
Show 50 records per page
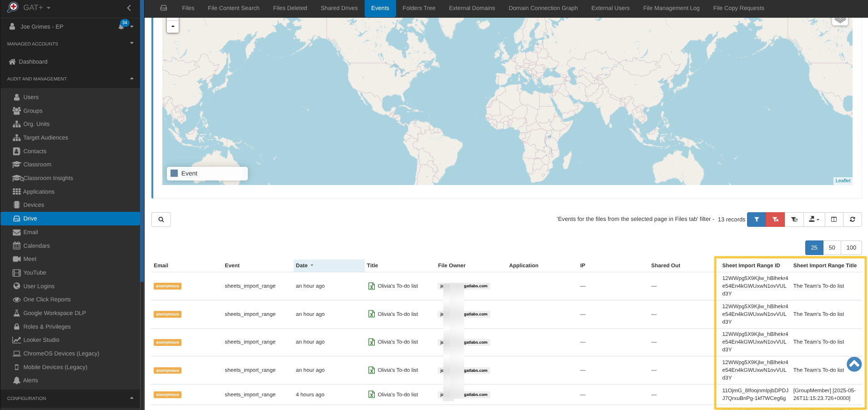click(832, 248)
